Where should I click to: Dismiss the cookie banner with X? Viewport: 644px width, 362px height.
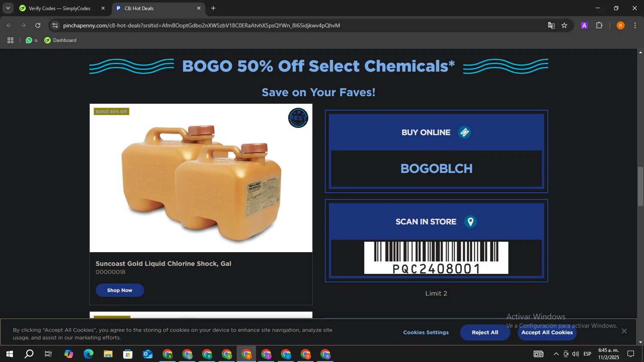tap(624, 331)
